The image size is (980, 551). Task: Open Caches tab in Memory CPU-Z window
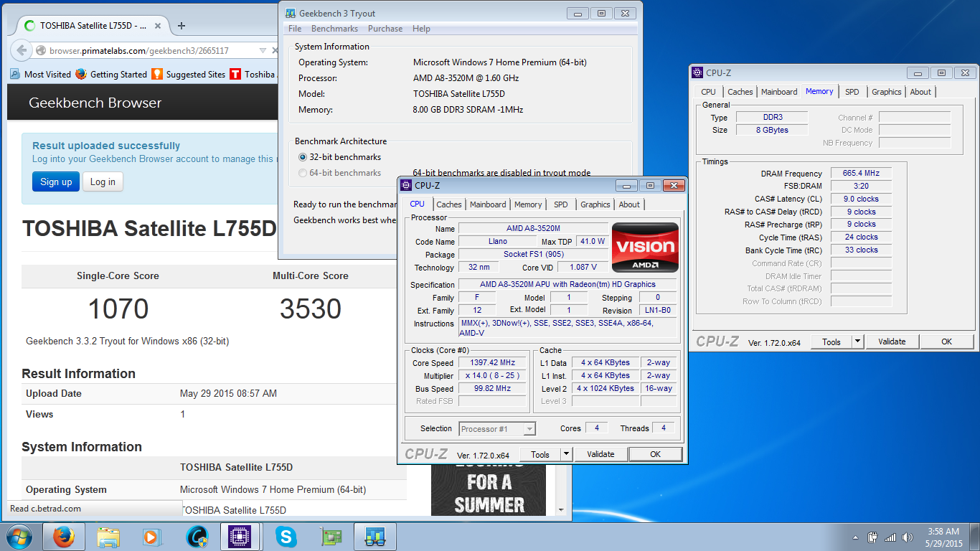[x=740, y=92]
